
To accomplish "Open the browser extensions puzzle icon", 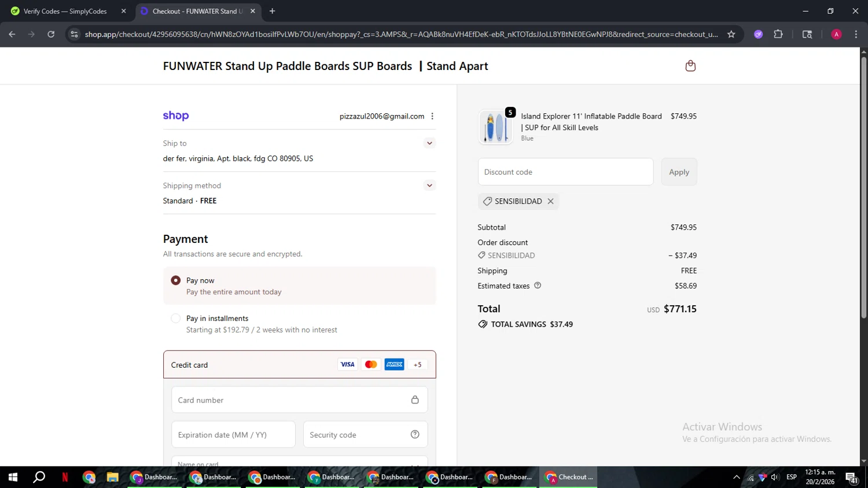I will point(778,34).
